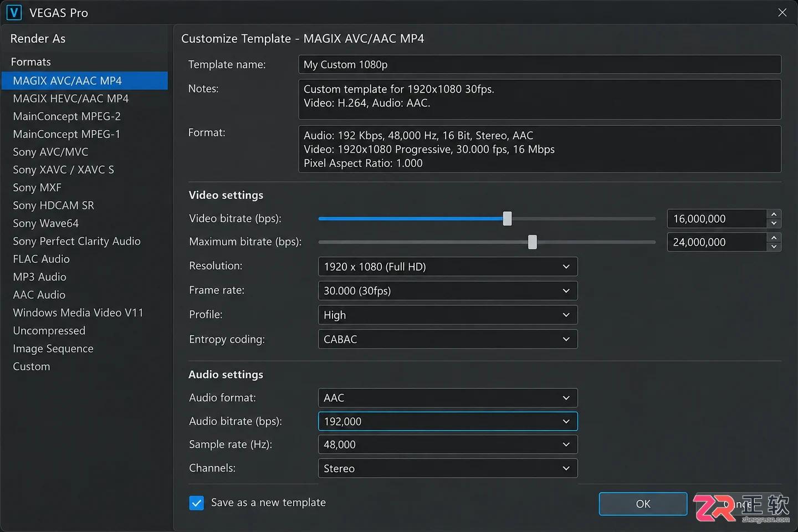The width and height of the screenshot is (798, 532).
Task: Select MAGIX AVC/AAC MP4 format
Action: (85, 80)
